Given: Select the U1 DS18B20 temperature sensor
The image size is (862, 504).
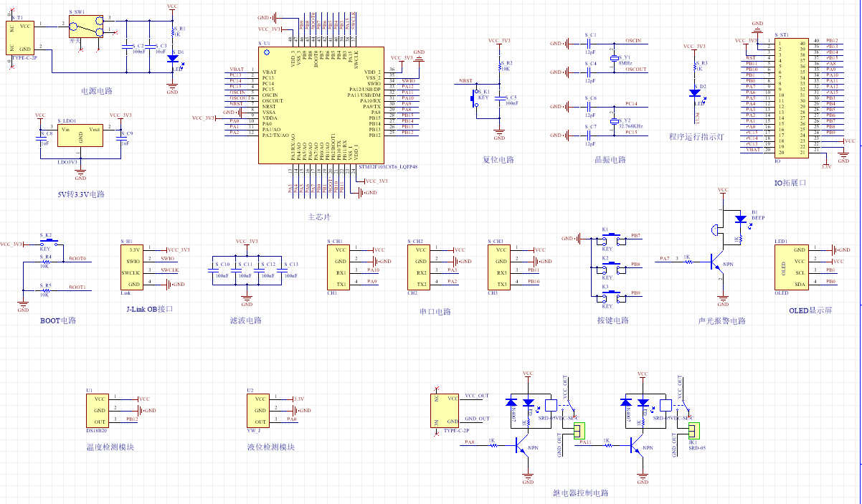Looking at the screenshot, I should (100, 410).
